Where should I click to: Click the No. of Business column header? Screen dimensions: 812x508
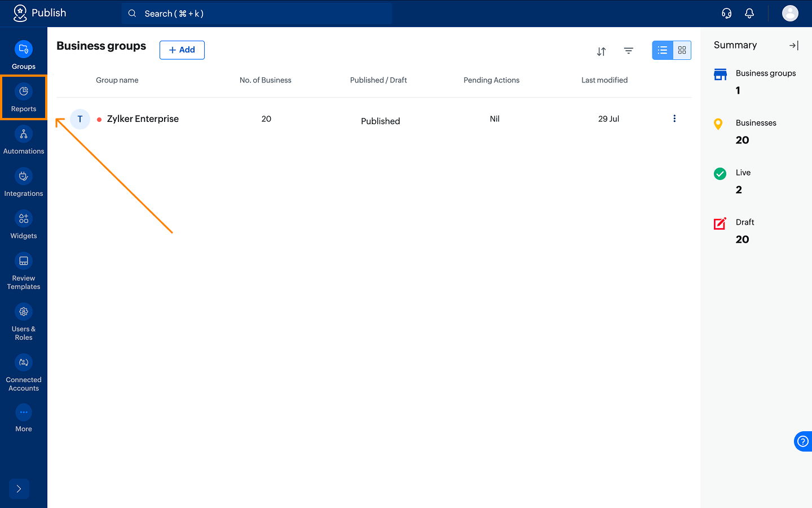click(266, 80)
